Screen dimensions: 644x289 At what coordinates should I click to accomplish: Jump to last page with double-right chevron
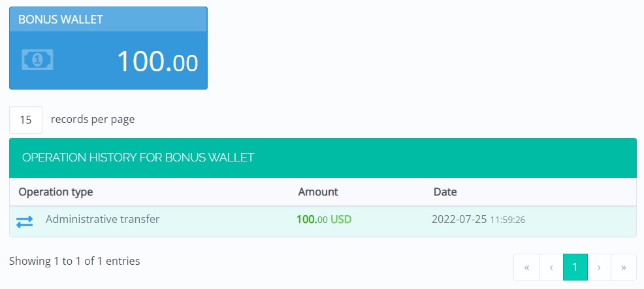(623, 267)
